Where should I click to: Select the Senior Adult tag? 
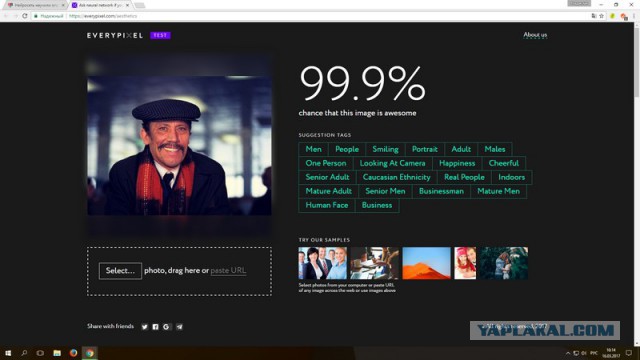[x=327, y=177]
